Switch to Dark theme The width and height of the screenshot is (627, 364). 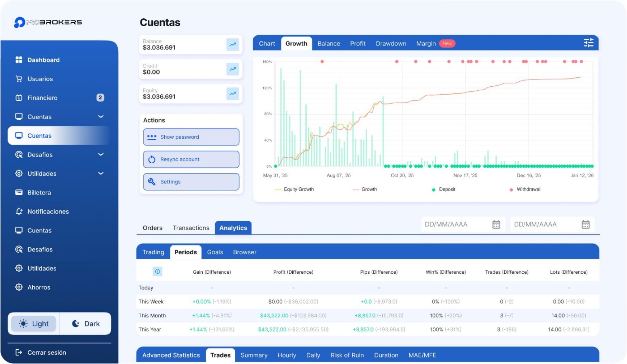(x=85, y=323)
